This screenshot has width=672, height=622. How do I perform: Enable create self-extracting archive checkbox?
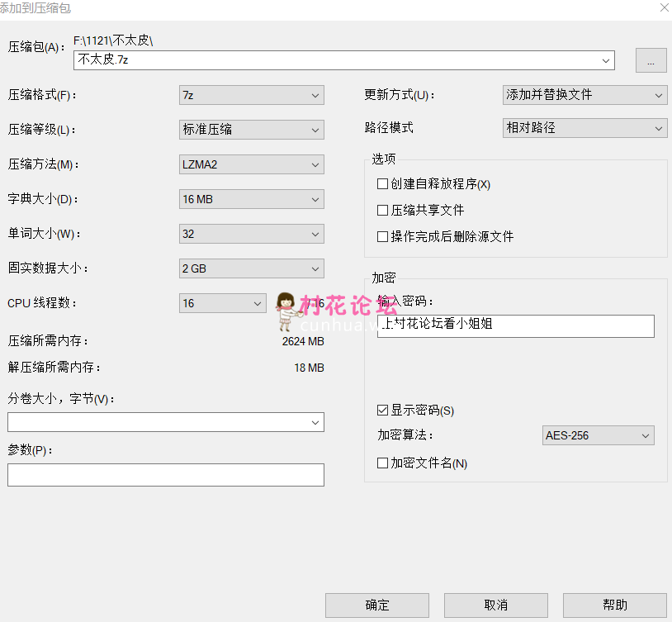pyautogui.click(x=382, y=184)
